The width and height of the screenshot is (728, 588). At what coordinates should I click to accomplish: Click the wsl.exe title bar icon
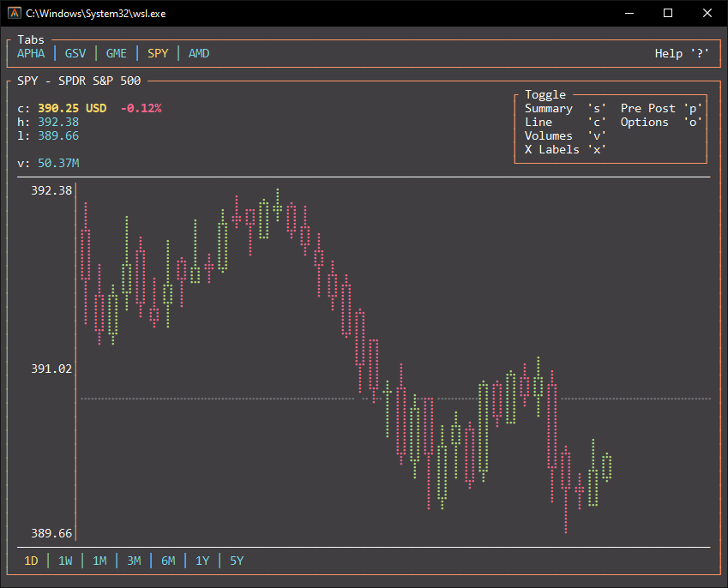(15, 13)
